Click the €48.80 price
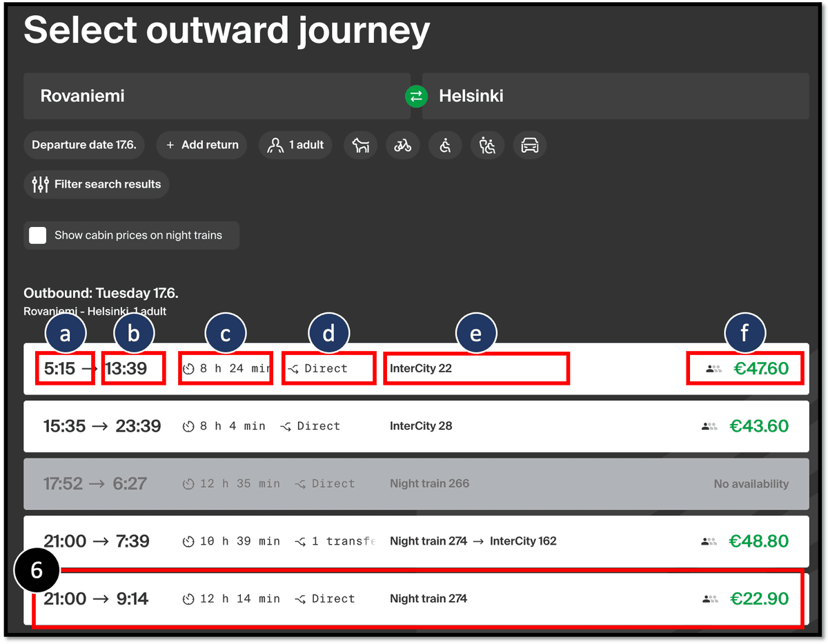Image resolution: width=828 pixels, height=644 pixels. (759, 541)
